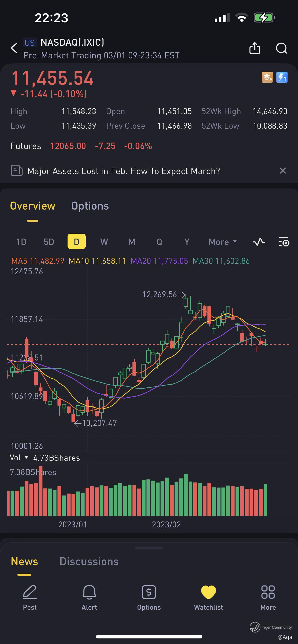Tap the 4.73BShares volume value

57,458
